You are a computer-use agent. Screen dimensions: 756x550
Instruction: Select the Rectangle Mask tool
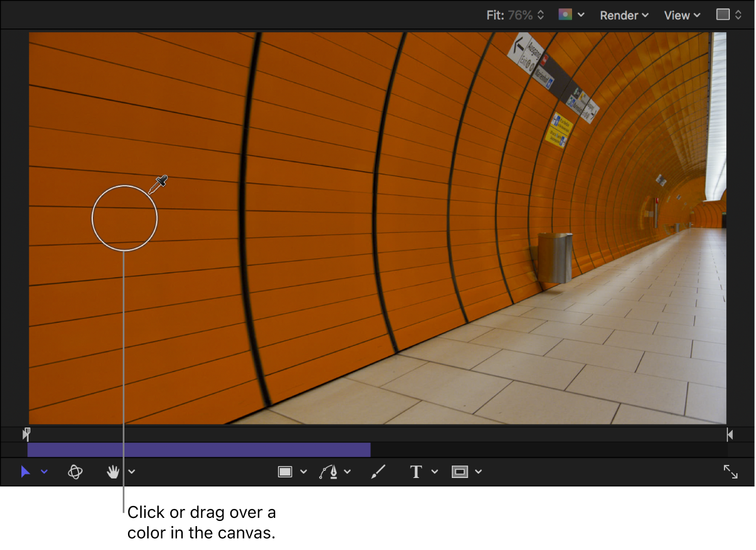point(460,472)
